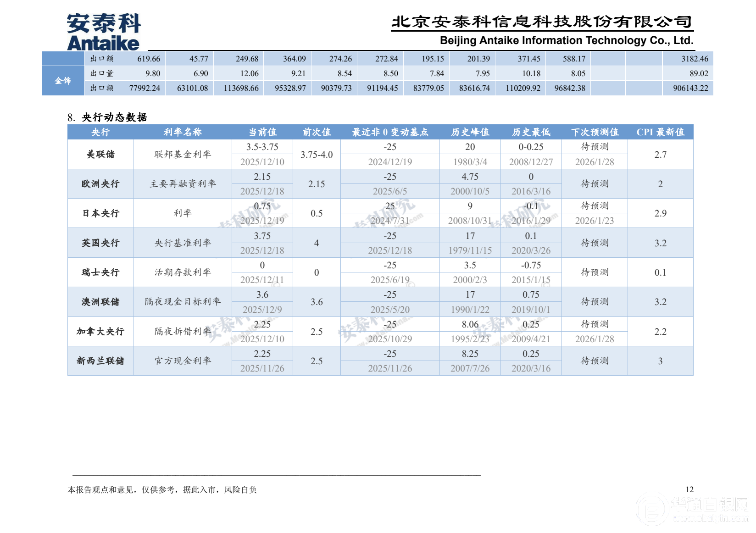Viewport: 756px width, 533px height.
Task: Click the section heading 央行动态数据
Action: (x=114, y=117)
